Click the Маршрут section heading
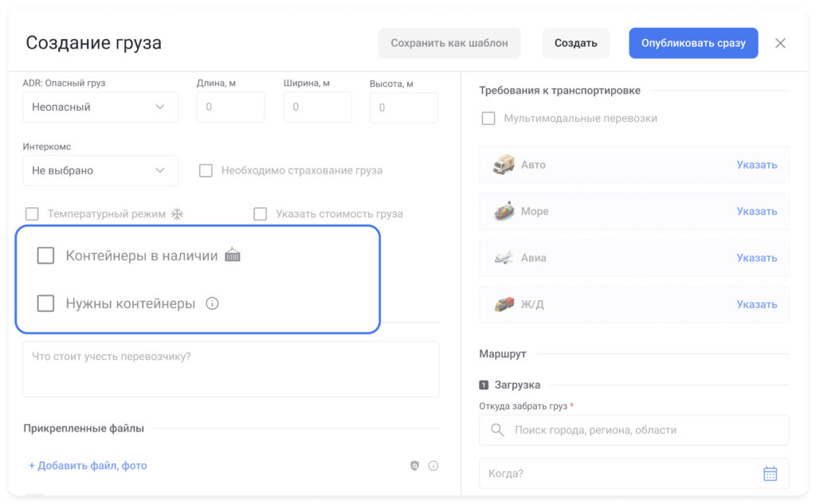Viewport: 816px width, 504px height. (503, 354)
